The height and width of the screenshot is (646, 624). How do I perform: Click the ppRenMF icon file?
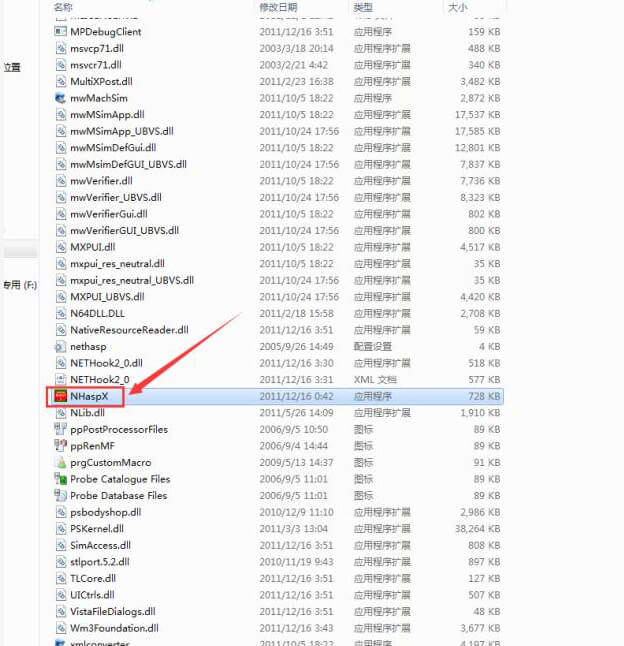tap(61, 446)
